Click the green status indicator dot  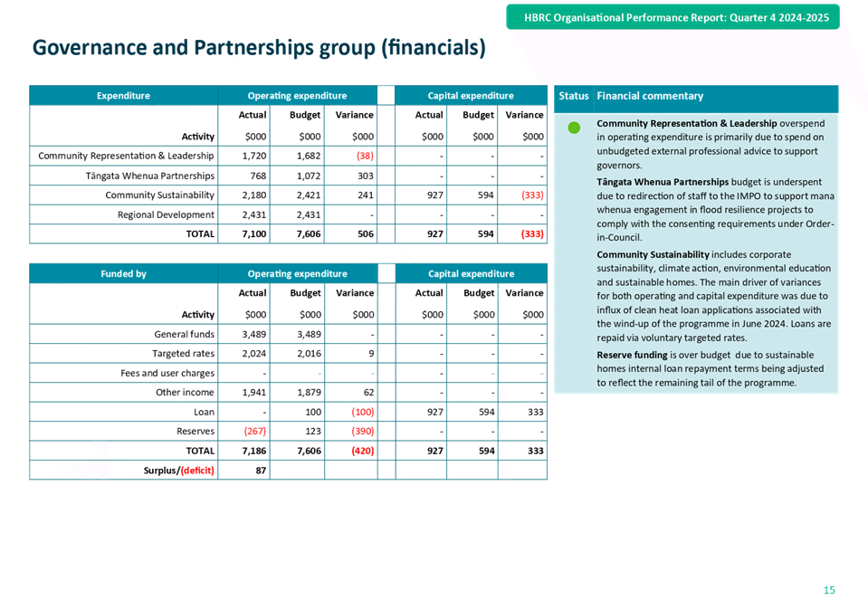[x=573, y=128]
